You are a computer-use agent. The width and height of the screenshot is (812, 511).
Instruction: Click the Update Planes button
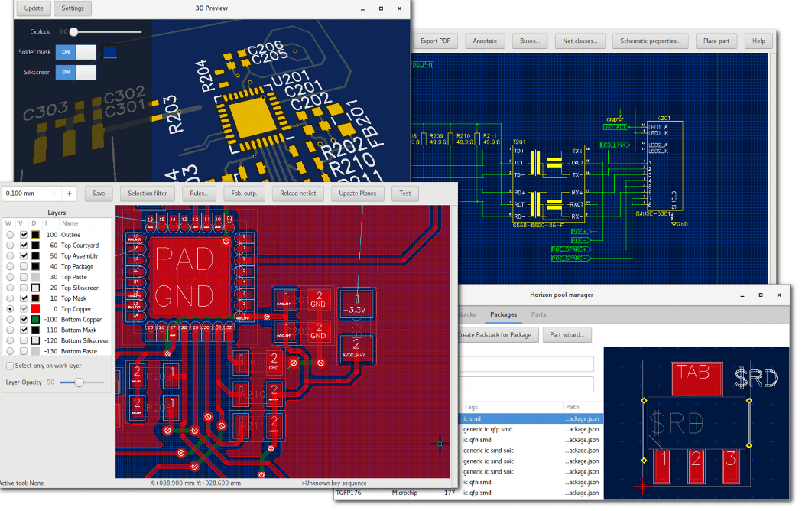[357, 194]
